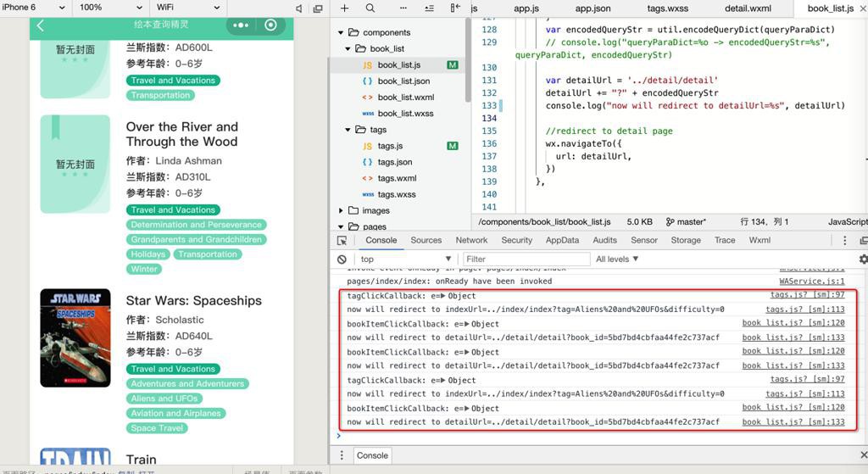Tap the Star Wars Spaceships cover thumbnail

pos(75,337)
